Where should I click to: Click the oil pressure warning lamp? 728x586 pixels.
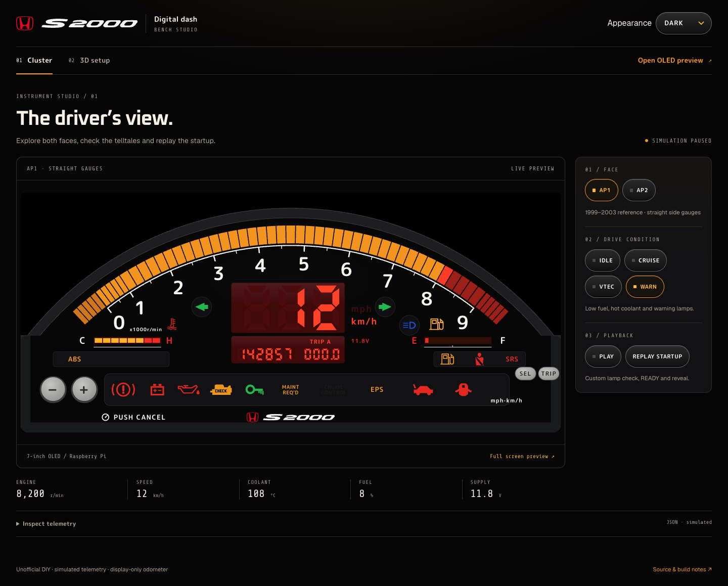[189, 389]
